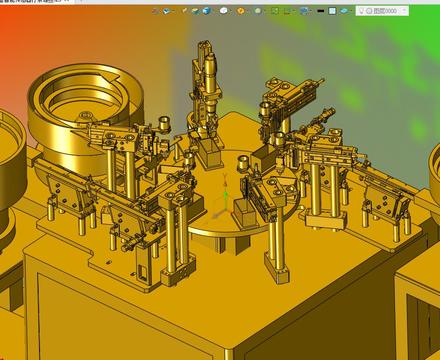Click the green square frame icon

pyautogui.click(x=275, y=11)
